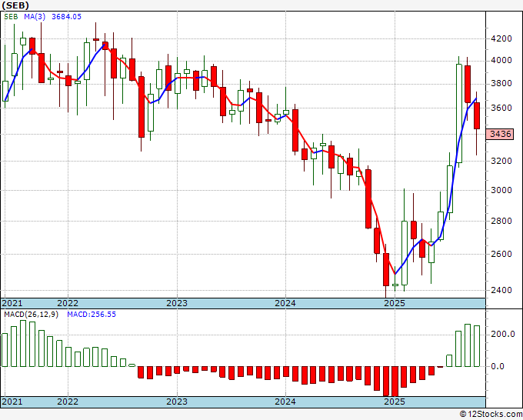Screen dimensions: 523x420
Task: Click the 3684.05 moving average value
Action: [66, 17]
